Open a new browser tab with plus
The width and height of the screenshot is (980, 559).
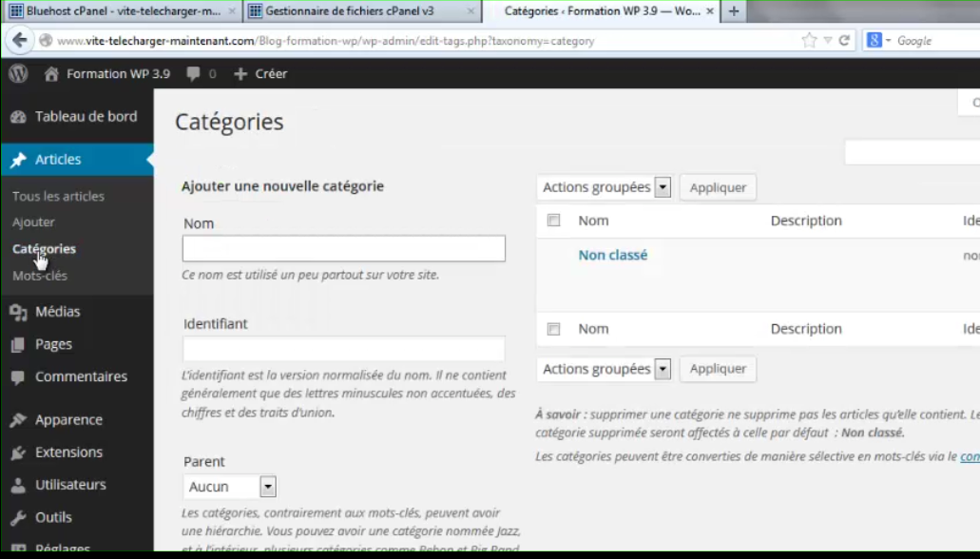[734, 11]
